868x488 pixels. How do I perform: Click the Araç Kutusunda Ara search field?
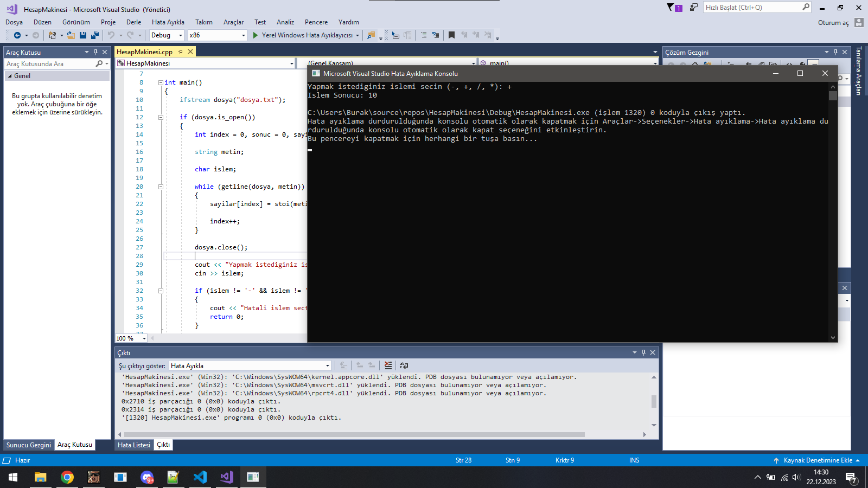click(50, 64)
